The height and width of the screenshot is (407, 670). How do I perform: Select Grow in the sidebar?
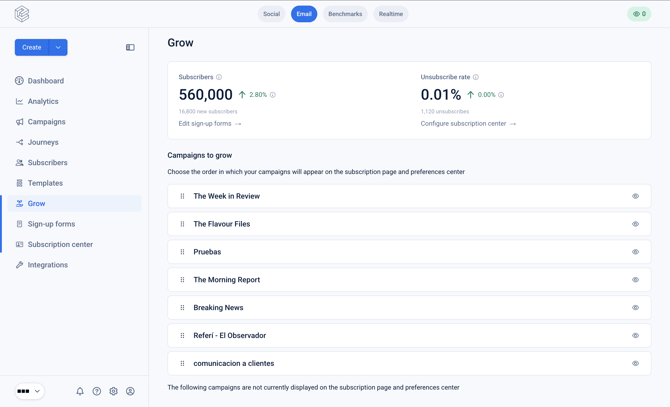[74, 204]
